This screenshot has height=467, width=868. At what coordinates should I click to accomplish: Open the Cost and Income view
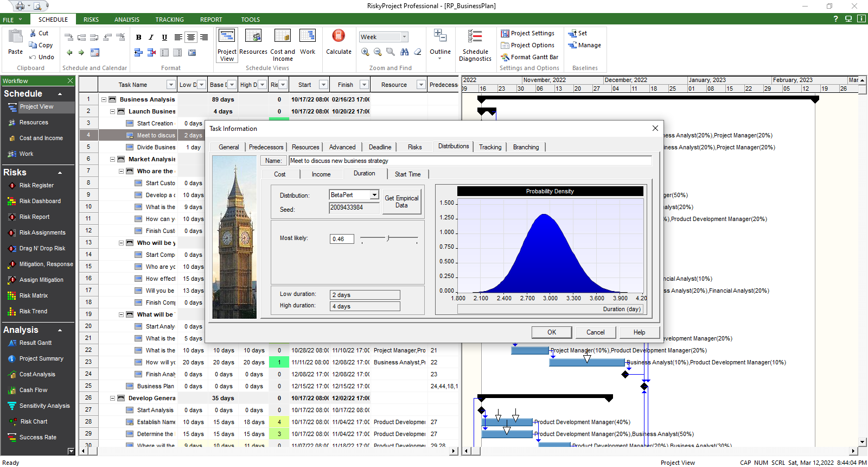(283, 45)
